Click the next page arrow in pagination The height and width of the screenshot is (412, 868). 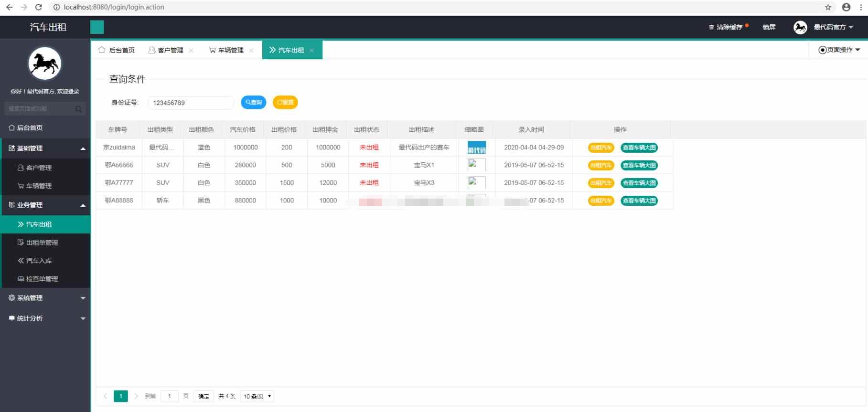[136, 396]
